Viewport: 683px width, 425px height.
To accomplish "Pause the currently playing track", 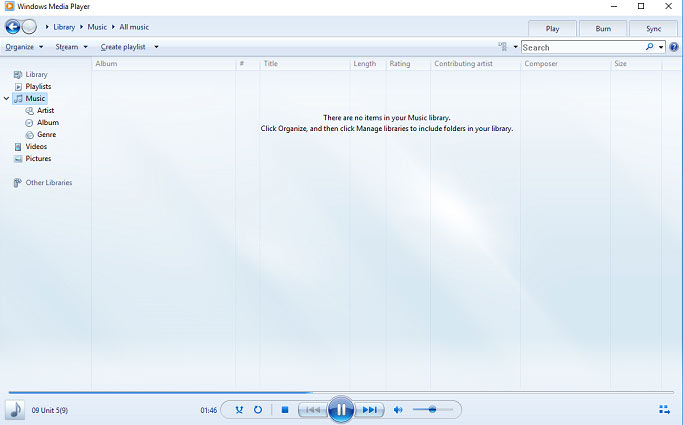I will [341, 409].
